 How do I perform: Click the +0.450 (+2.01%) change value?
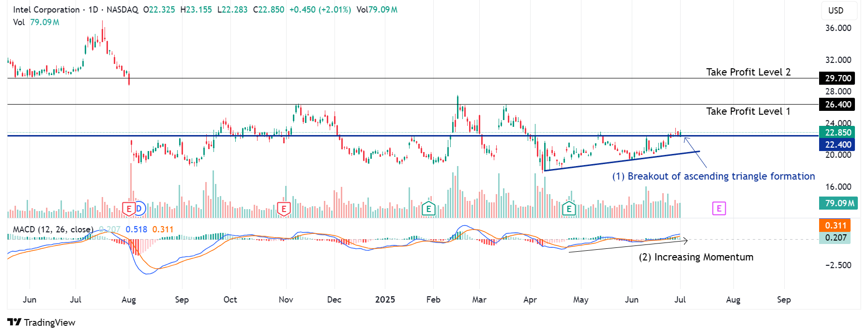coord(320,10)
